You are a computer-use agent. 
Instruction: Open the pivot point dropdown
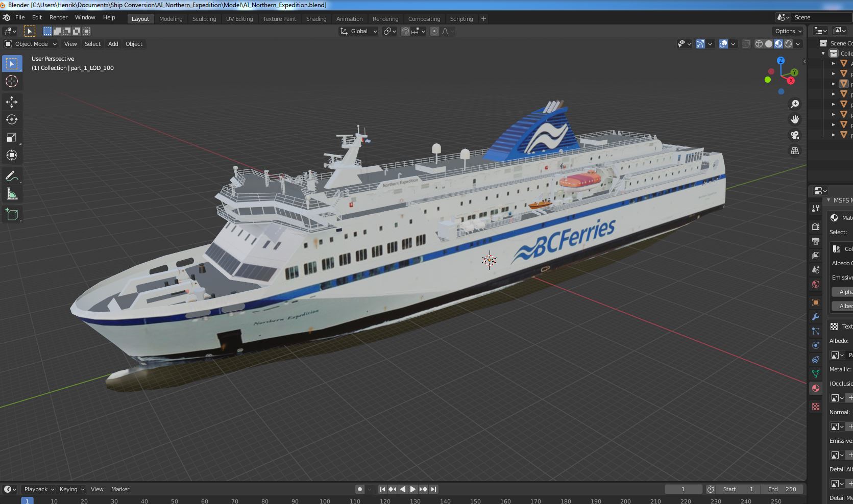(x=390, y=31)
